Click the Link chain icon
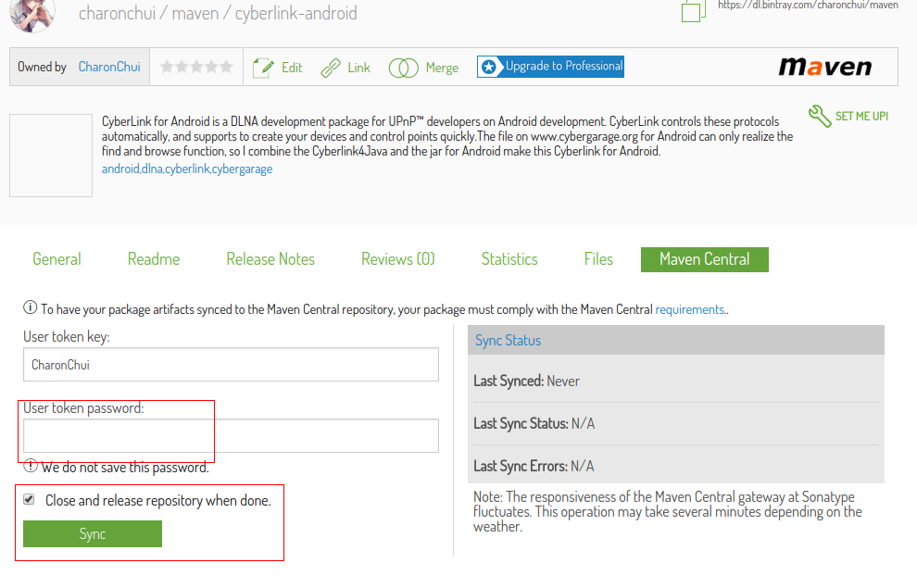 click(331, 68)
